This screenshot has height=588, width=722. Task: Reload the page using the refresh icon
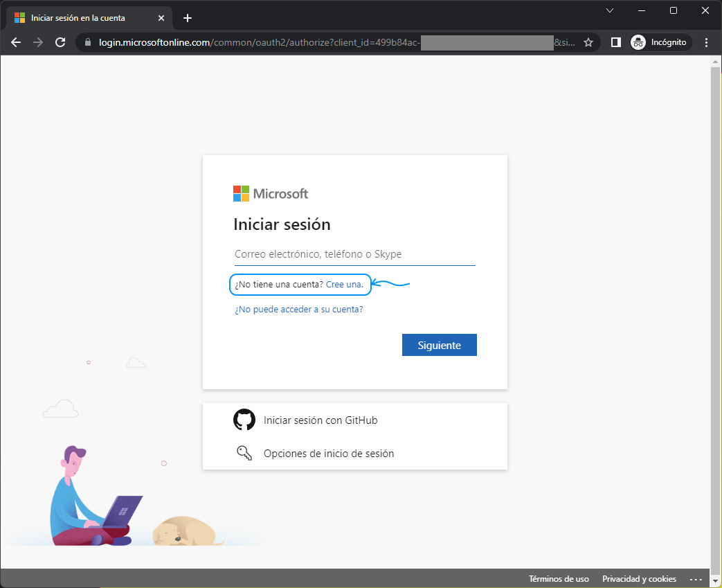tap(60, 42)
